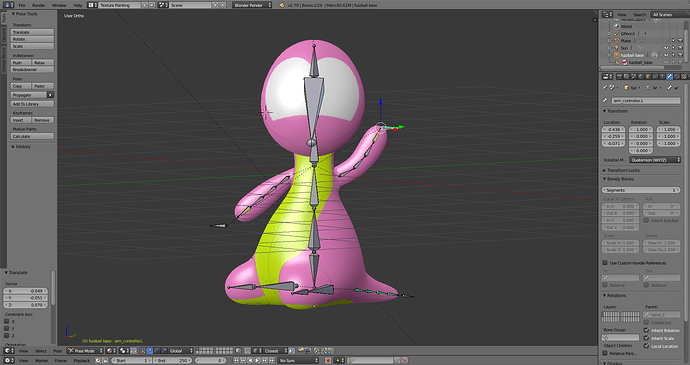Open the Help menu
The image size is (690, 365).
click(78, 5)
